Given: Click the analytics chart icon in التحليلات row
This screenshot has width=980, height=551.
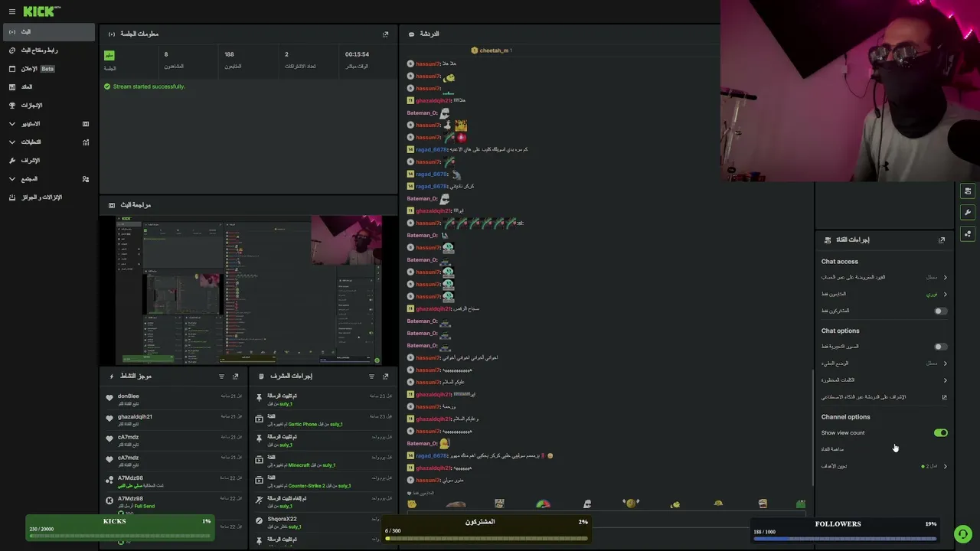Looking at the screenshot, I should click(86, 142).
